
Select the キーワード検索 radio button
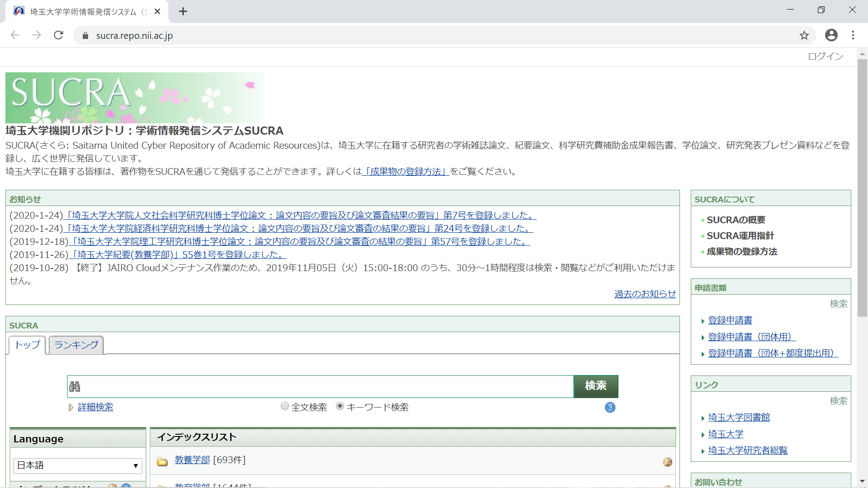(340, 406)
